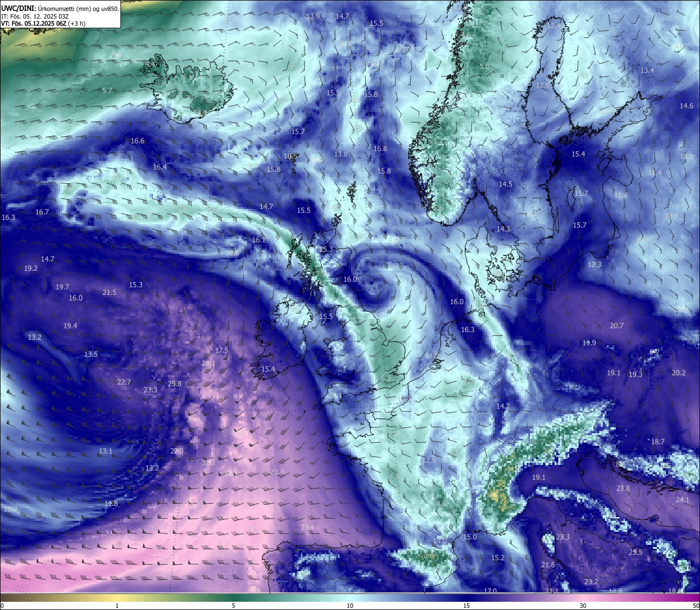Click the 14.6 value at the right edge

pos(686,106)
